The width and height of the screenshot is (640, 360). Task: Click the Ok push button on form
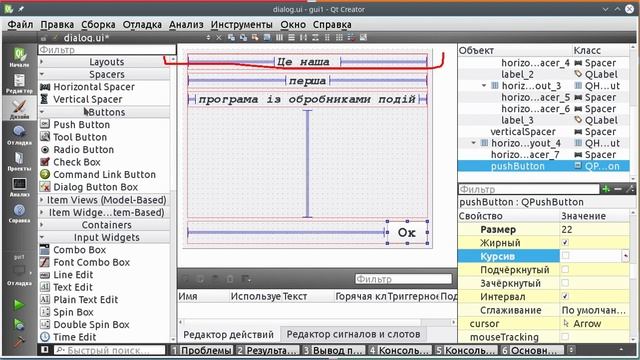coord(407,233)
